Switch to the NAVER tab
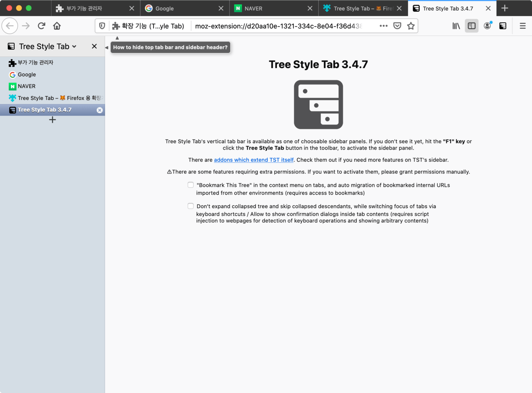532x393 pixels. click(274, 8)
